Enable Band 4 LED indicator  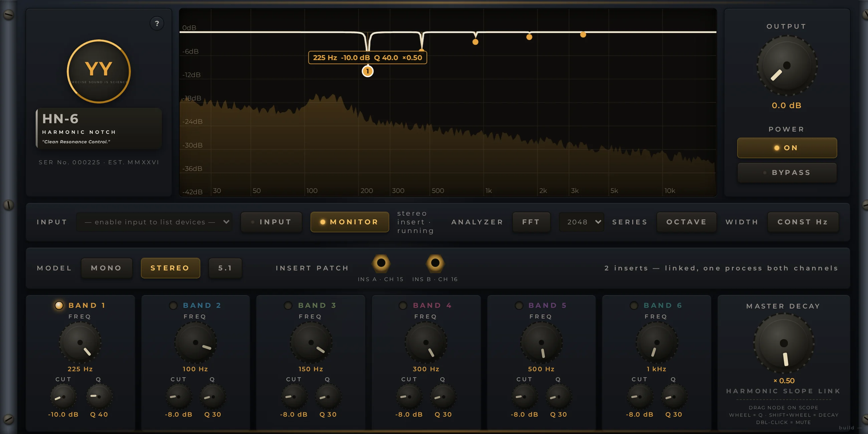403,305
